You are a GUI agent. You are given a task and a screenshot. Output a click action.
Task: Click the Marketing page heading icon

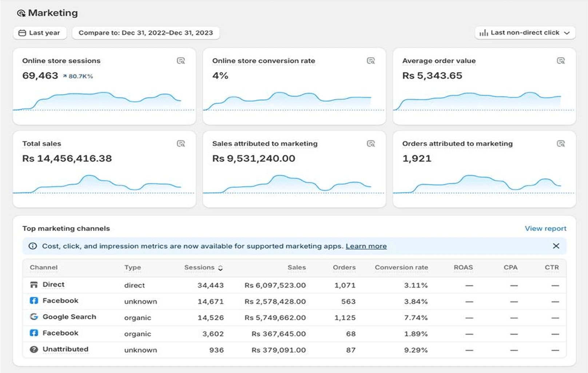[21, 13]
